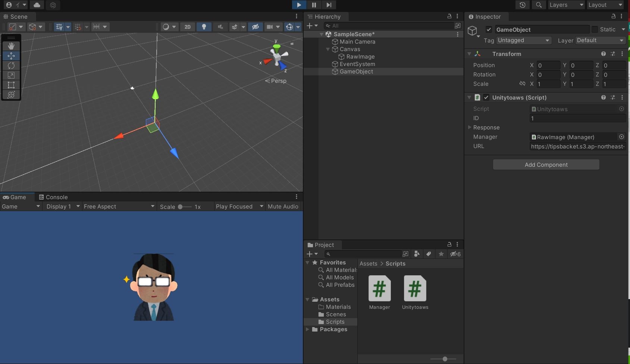This screenshot has height=364, width=630.
Task: Select the Project tab
Action: pos(320,245)
